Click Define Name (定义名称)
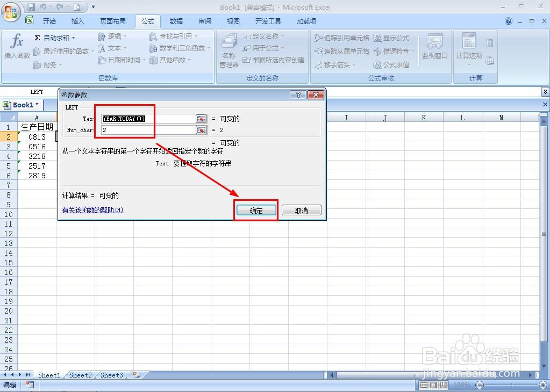The width and height of the screenshot is (550, 392). coord(263,37)
